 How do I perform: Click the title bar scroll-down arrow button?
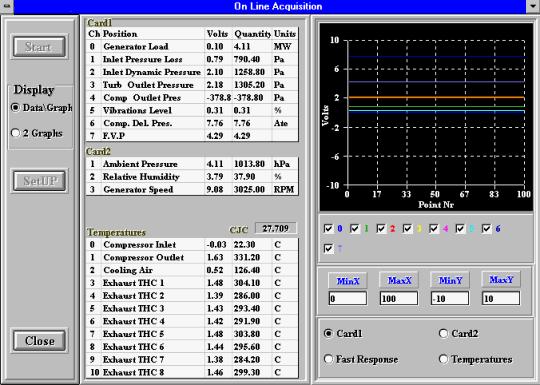click(533, 6)
